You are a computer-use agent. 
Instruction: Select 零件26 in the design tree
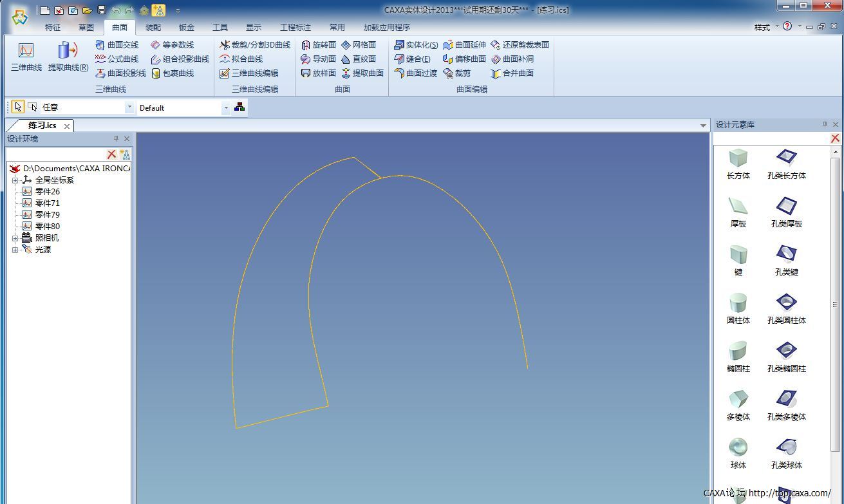click(x=48, y=192)
